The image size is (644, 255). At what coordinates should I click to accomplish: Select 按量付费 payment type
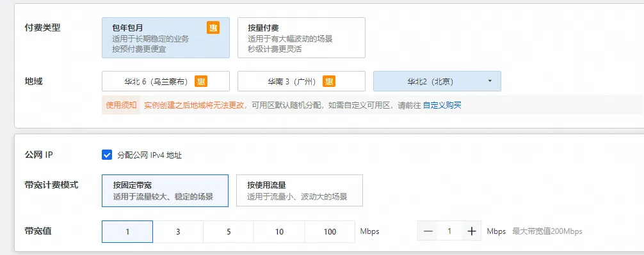point(301,38)
